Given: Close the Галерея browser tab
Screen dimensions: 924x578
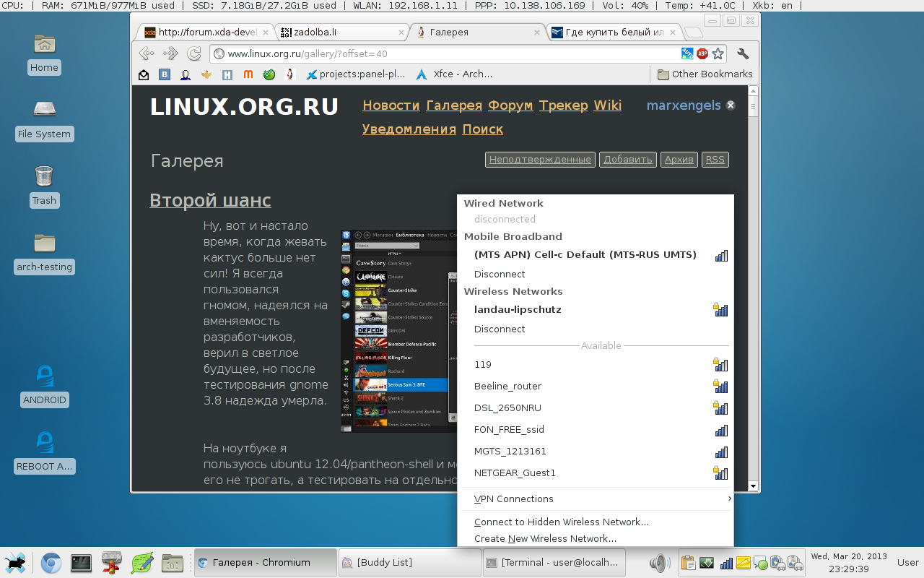Looking at the screenshot, I should click(538, 33).
